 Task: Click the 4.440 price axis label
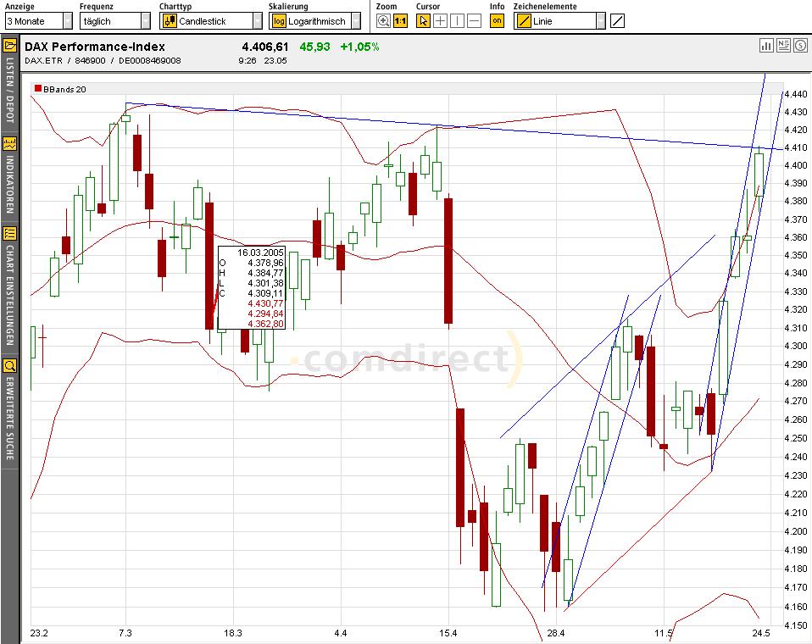(796, 94)
